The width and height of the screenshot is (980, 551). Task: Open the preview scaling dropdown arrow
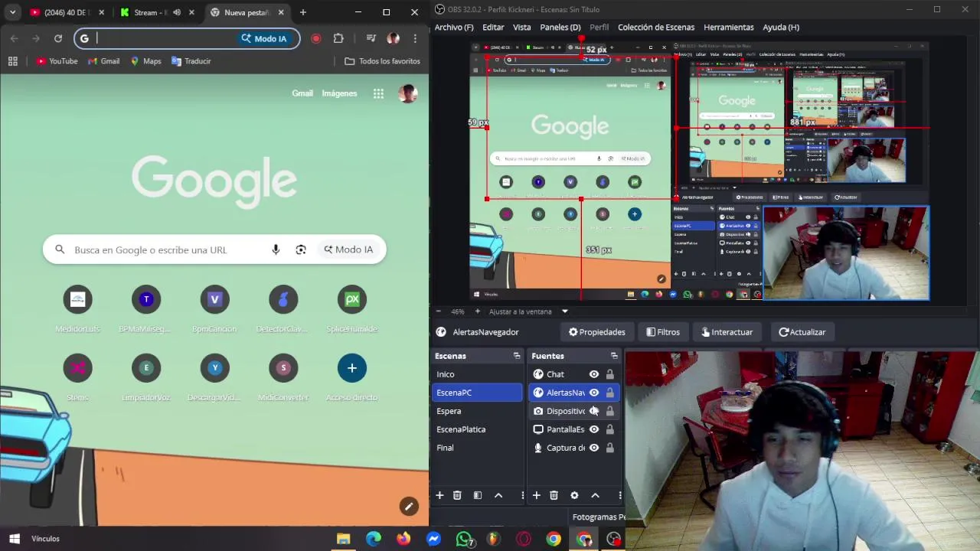click(565, 311)
